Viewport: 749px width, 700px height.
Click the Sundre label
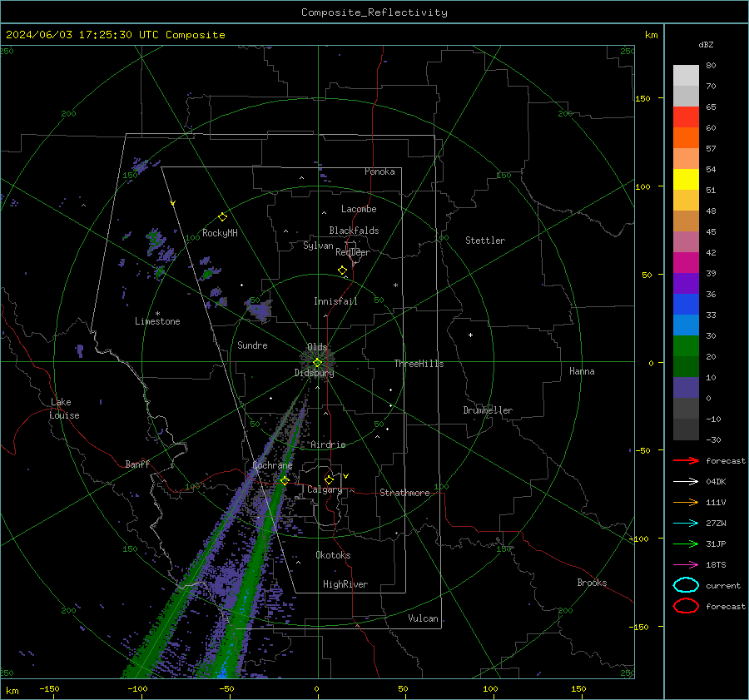[252, 345]
